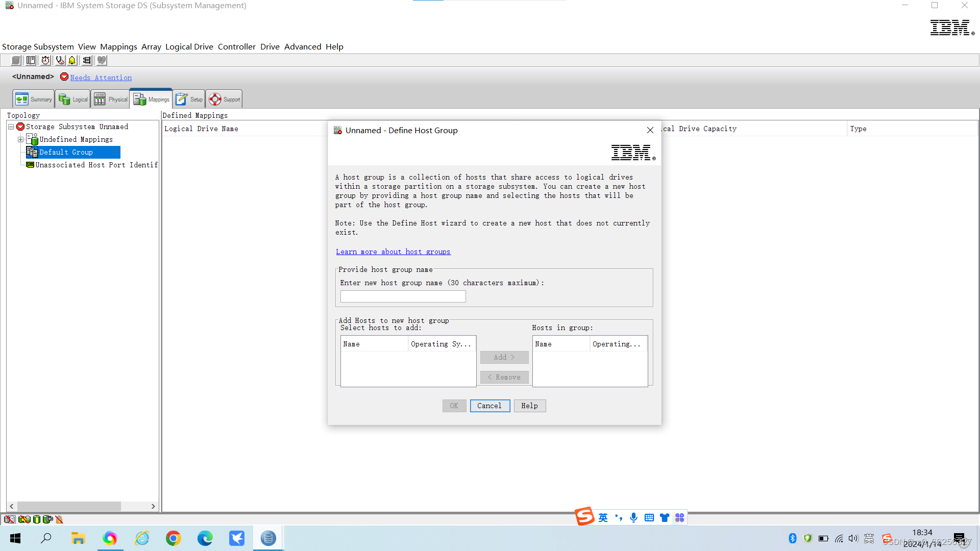This screenshot has width=980, height=551.
Task: Collapse the Storage Subsystem Unnamed node
Action: point(10,127)
